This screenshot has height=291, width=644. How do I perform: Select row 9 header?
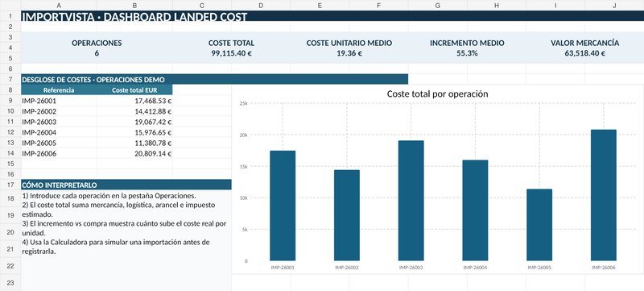pyautogui.click(x=10, y=100)
